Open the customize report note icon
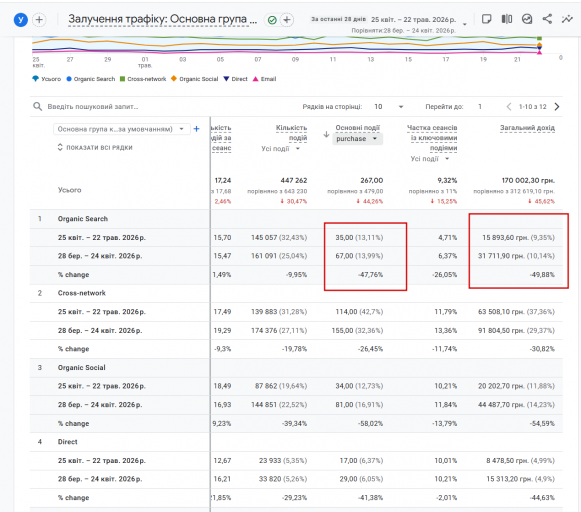Image resolution: width=581 pixels, height=512 pixels. (487, 19)
